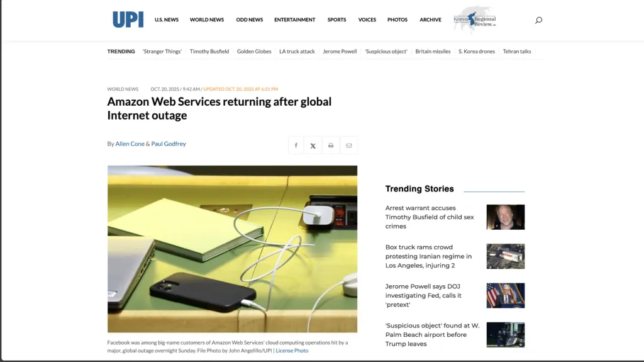Viewport: 644px width, 362px height.
Task: Open the search magnifier icon
Action: tap(538, 20)
